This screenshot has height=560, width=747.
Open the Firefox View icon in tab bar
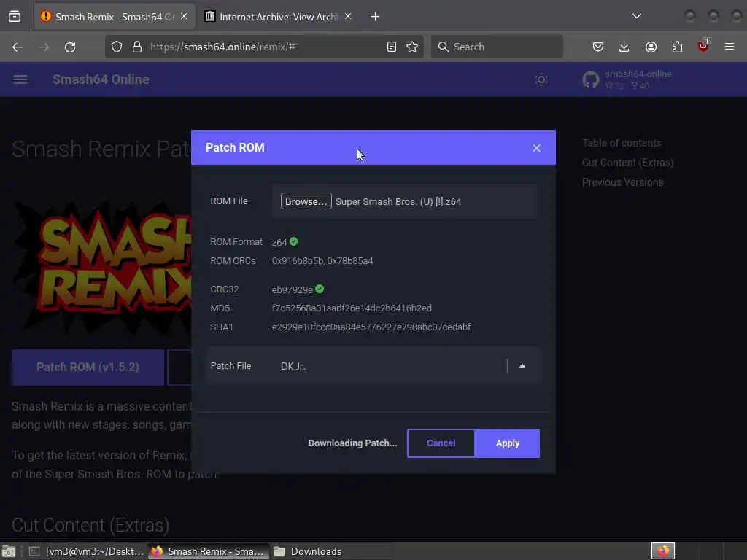click(x=15, y=17)
